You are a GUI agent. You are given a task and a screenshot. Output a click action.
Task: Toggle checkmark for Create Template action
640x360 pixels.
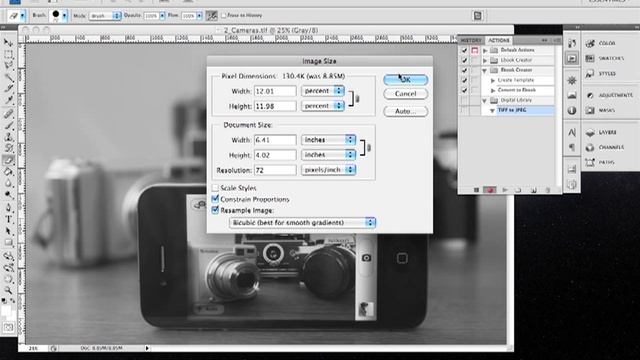point(464,80)
